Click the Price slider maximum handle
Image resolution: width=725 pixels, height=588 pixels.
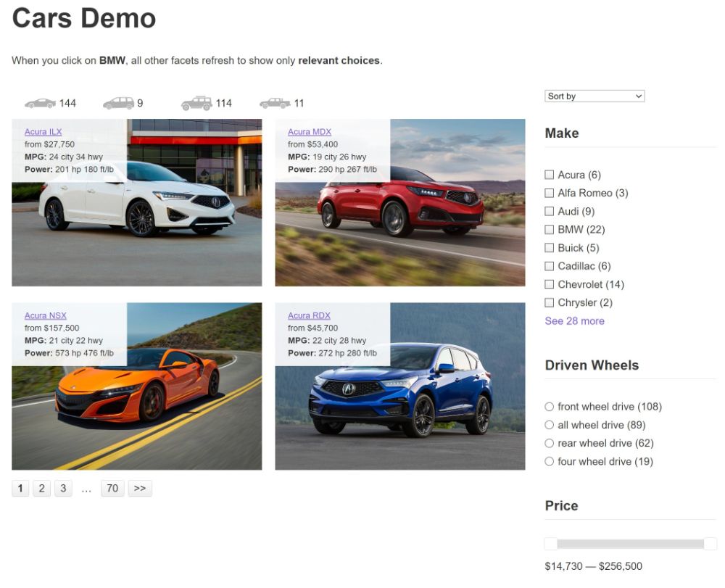(x=710, y=544)
